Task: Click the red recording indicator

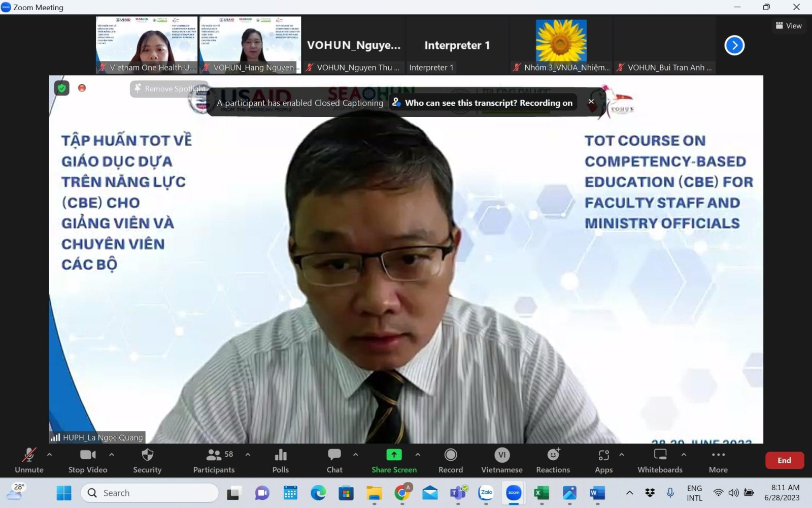Action: (x=82, y=88)
